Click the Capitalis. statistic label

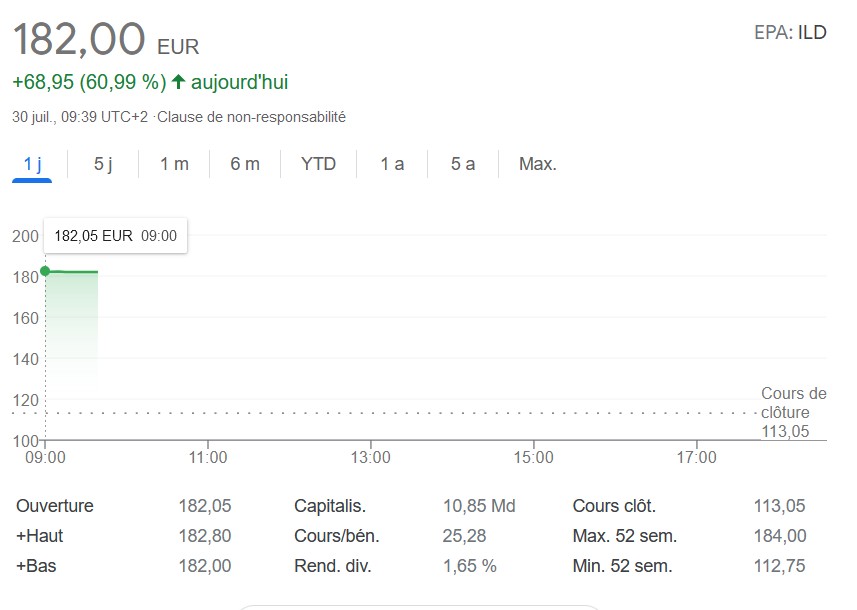(x=329, y=506)
